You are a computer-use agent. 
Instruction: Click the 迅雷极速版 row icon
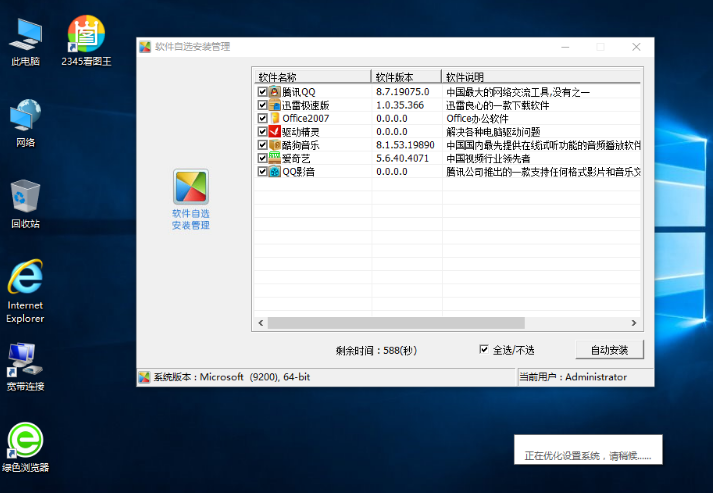pos(275,105)
